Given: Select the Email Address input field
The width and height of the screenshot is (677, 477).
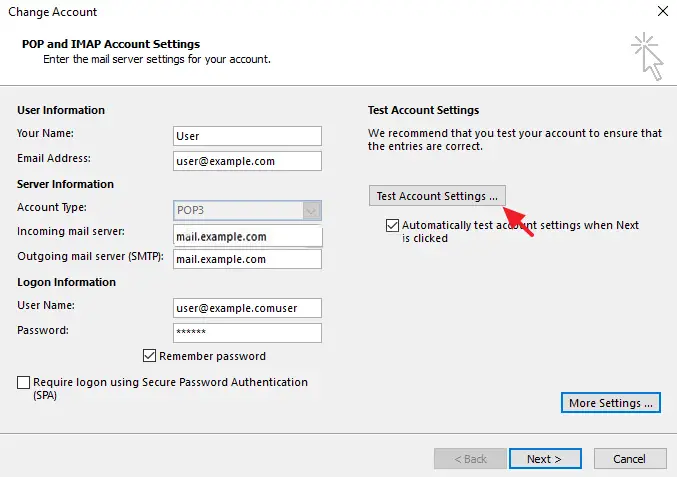Looking at the screenshot, I should 247,161.
